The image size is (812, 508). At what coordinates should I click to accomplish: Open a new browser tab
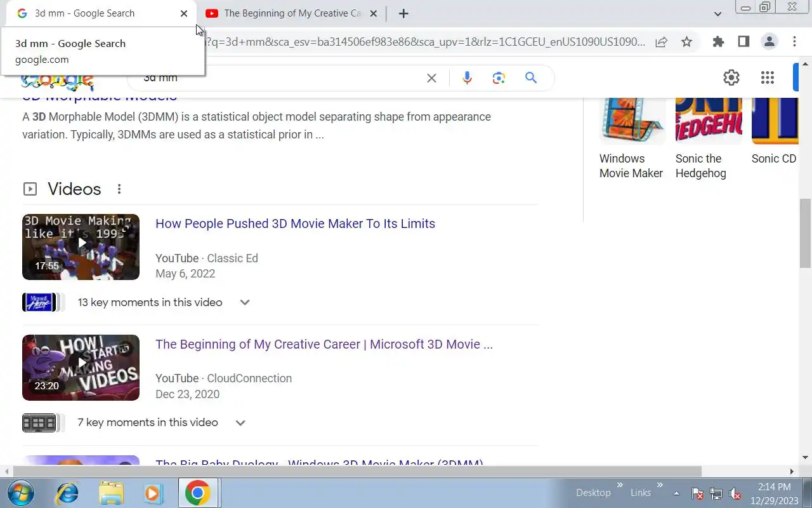pos(403,13)
